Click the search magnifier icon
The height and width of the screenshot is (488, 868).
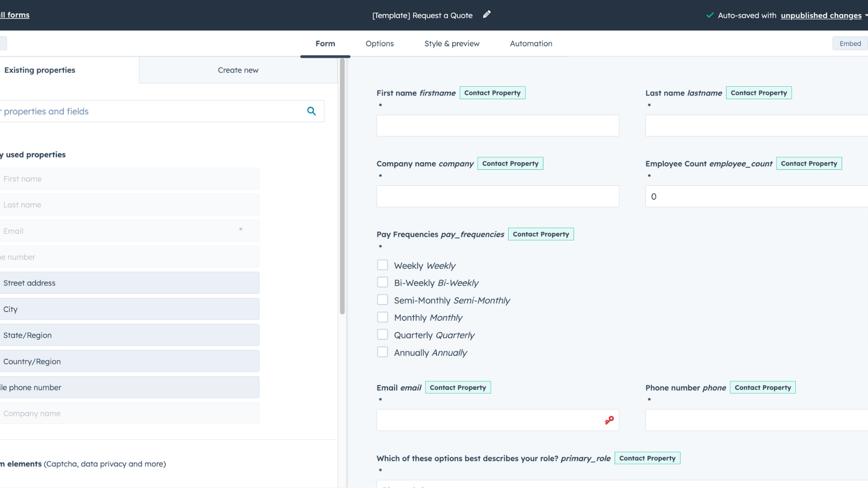click(x=311, y=111)
